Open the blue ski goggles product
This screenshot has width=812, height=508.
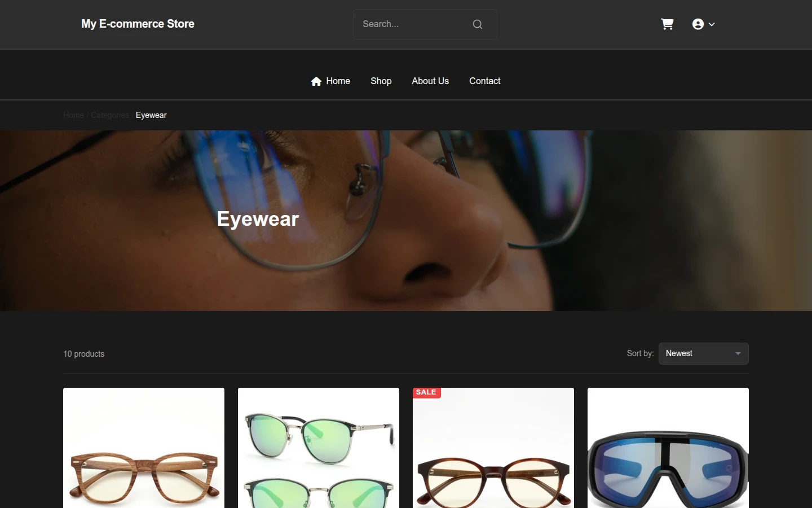[668, 448]
